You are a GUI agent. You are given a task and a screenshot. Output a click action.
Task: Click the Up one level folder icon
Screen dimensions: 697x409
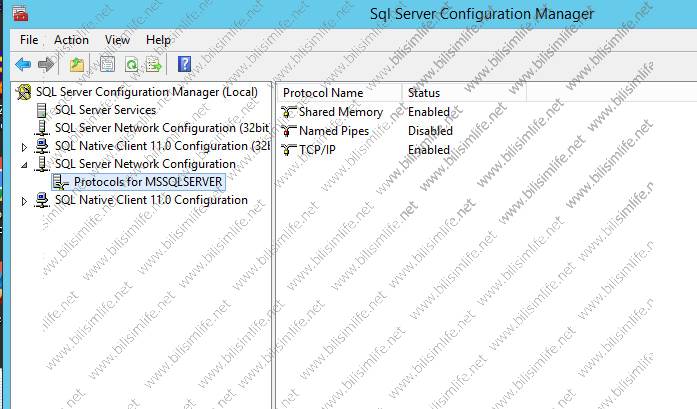(x=77, y=65)
